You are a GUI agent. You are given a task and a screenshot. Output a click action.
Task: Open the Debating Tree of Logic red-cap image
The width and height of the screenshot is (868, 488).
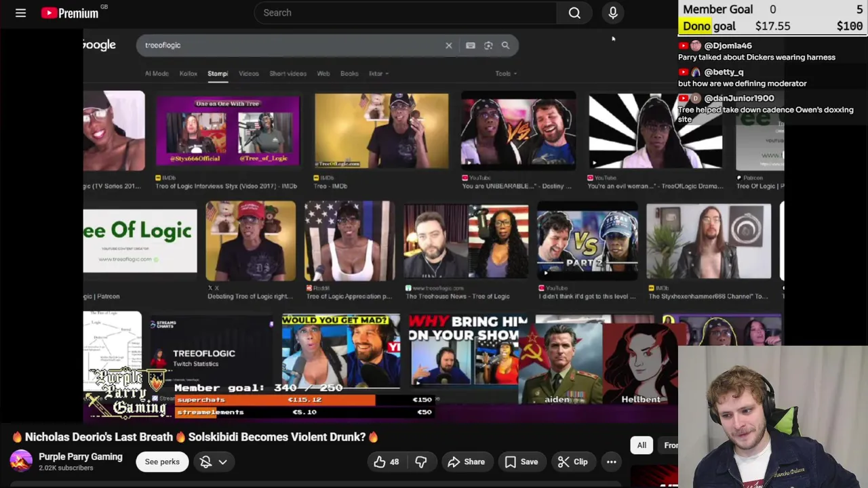(251, 241)
